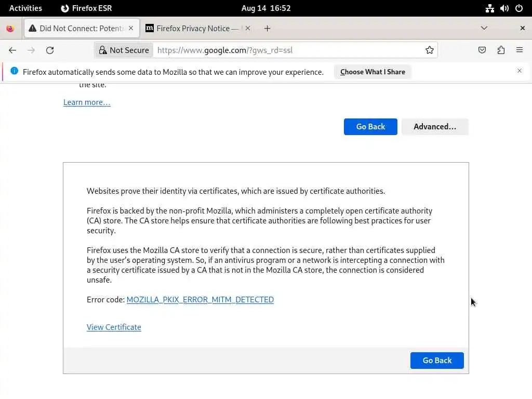532x399 pixels.
Task: Reload the current page
Action: click(x=50, y=50)
